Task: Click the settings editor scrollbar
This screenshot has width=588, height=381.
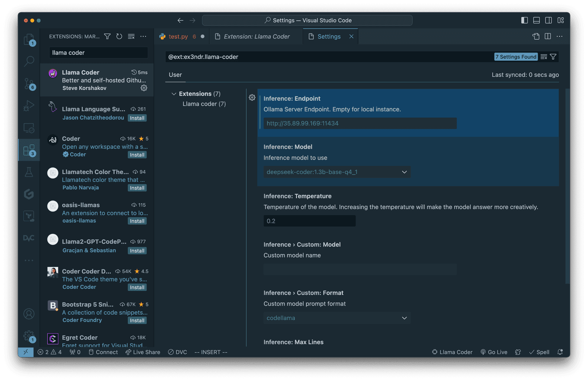Action: (567, 186)
